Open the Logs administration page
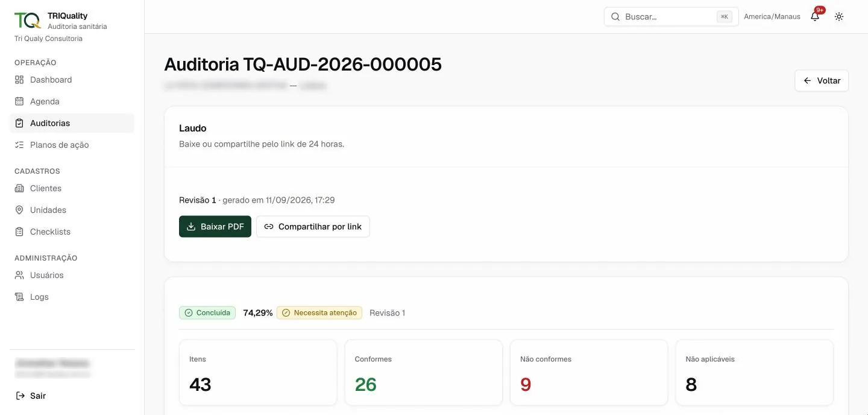This screenshot has width=868, height=415. [x=72, y=297]
